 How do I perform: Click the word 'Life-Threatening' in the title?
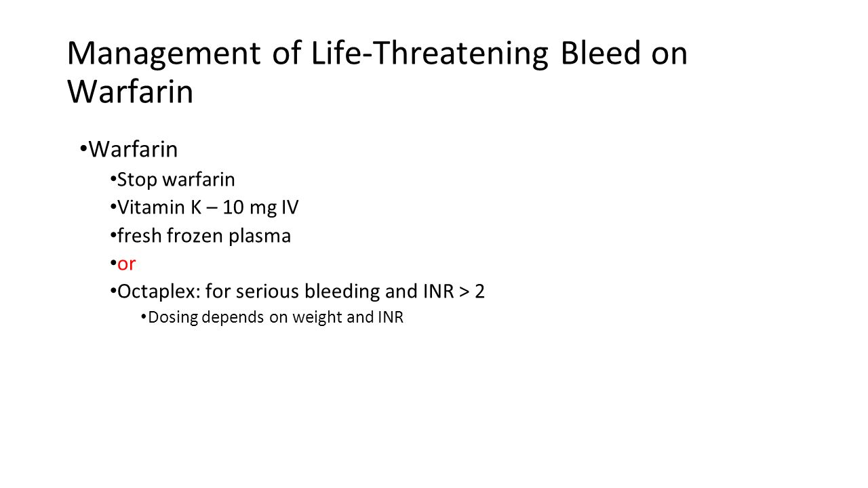pos(431,54)
